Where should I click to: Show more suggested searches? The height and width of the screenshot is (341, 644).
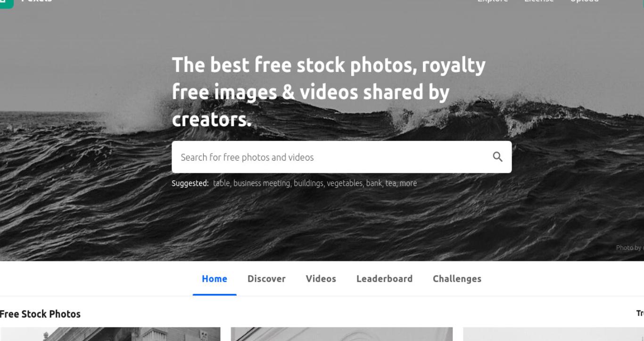tap(408, 183)
